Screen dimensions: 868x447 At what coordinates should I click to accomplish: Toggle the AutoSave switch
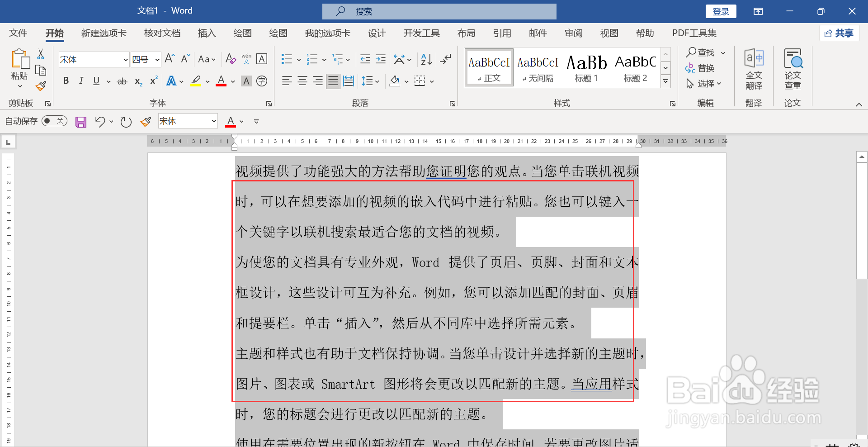click(54, 121)
